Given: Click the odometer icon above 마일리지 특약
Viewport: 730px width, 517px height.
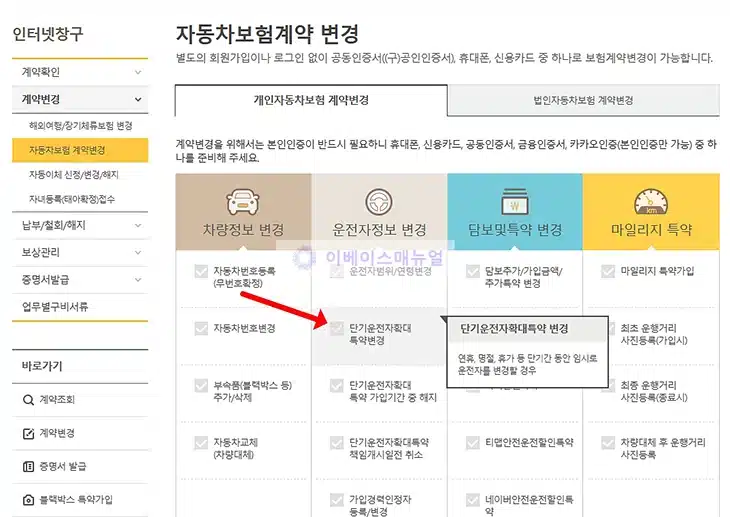Looking at the screenshot, I should (651, 202).
